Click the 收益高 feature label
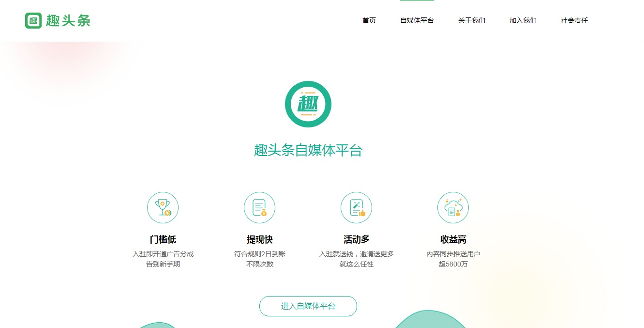Viewport: 644px width, 328px height. 453,239
